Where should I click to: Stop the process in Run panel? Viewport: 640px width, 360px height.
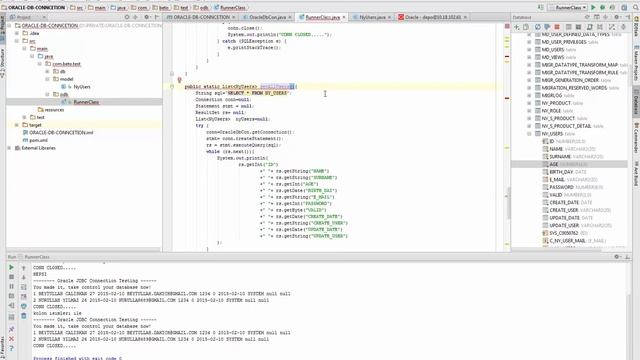(x=11, y=277)
